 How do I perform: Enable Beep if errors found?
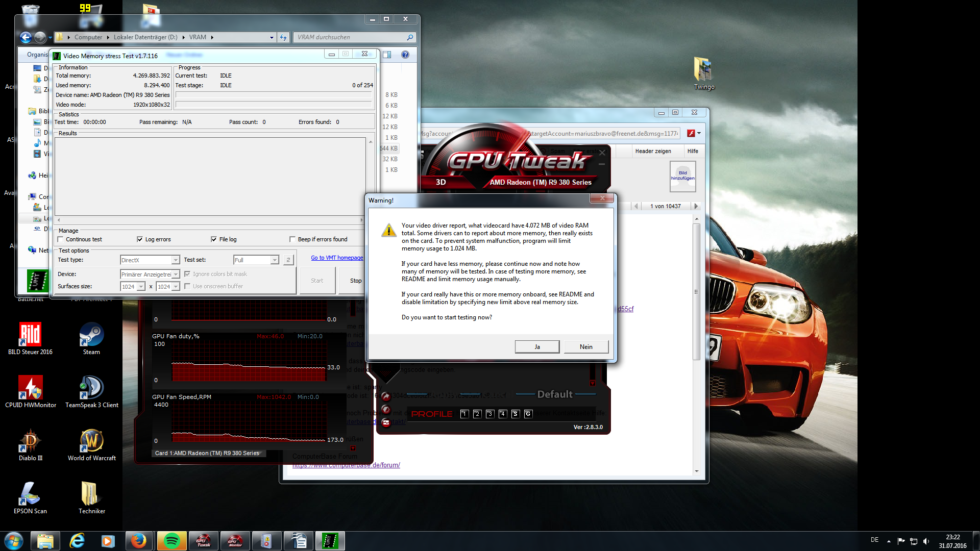pyautogui.click(x=292, y=239)
